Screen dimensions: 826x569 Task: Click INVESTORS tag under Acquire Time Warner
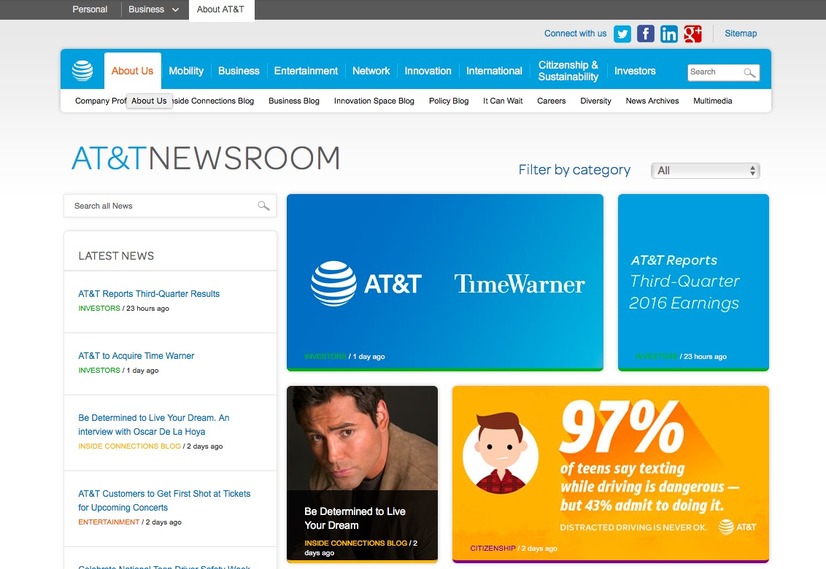pos(99,370)
